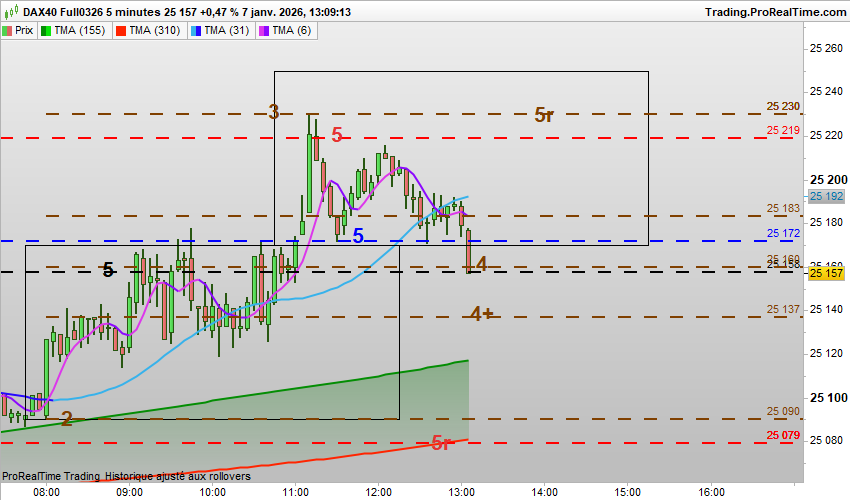Open the TMA (6) indicator label
Screen dimensions: 850x500
(x=286, y=30)
